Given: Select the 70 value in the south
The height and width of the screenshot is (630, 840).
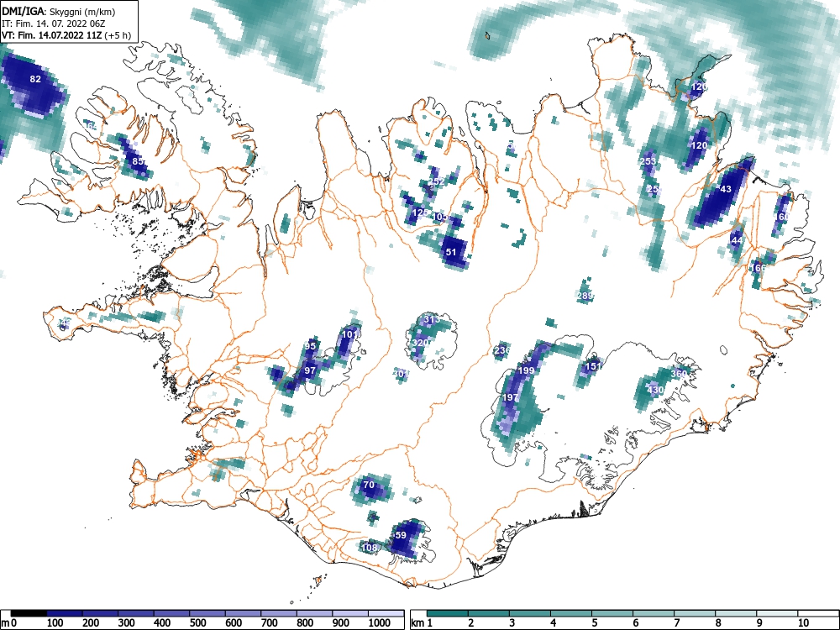Looking at the screenshot, I should [x=369, y=485].
